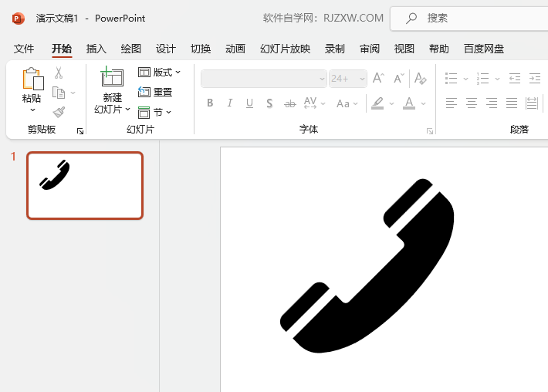Open character spacing dropdown arrow

[x=323, y=103]
